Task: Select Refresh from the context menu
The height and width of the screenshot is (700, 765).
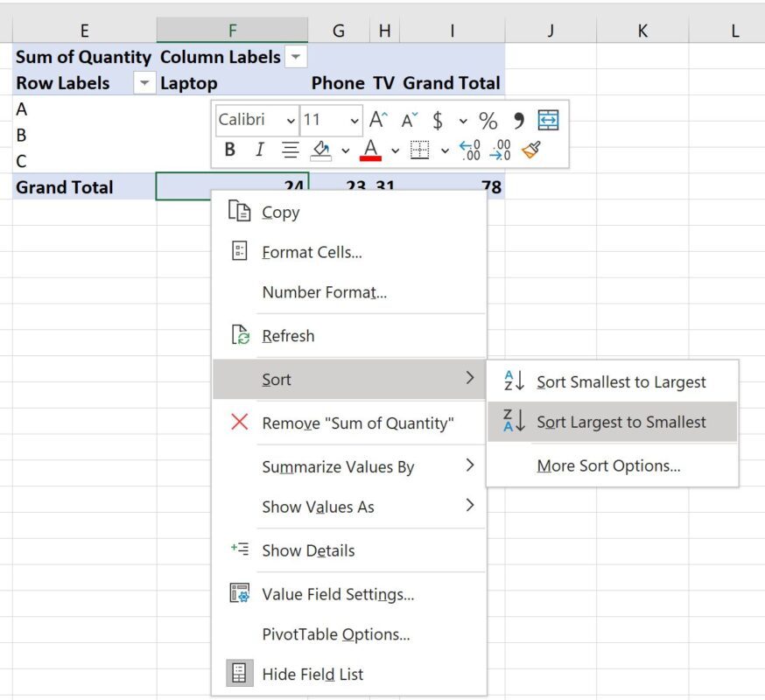Action: tap(288, 335)
